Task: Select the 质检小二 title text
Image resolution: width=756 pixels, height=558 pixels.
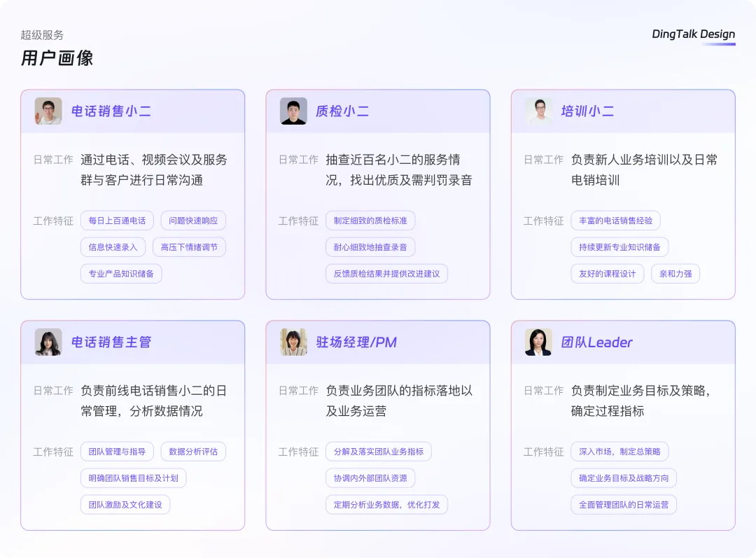Action: (x=343, y=111)
